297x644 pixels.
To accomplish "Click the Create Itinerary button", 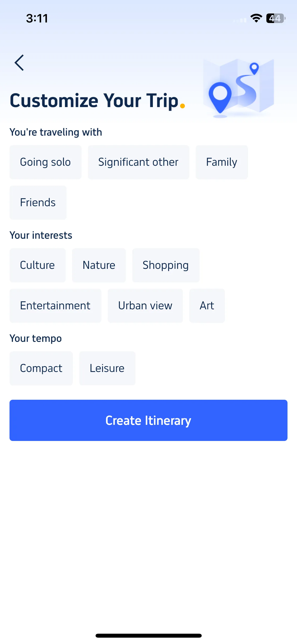I will coord(148,420).
